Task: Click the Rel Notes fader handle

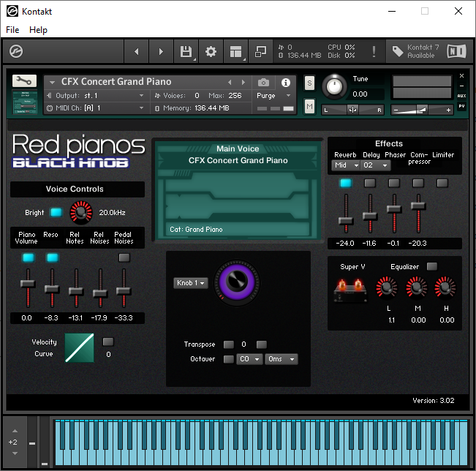Action: [76, 291]
